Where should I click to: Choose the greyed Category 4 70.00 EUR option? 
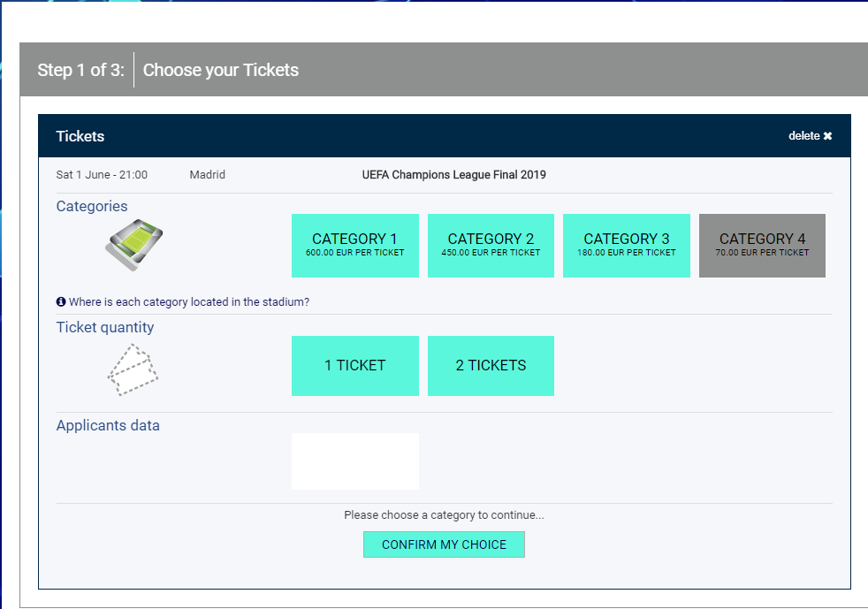[762, 246]
